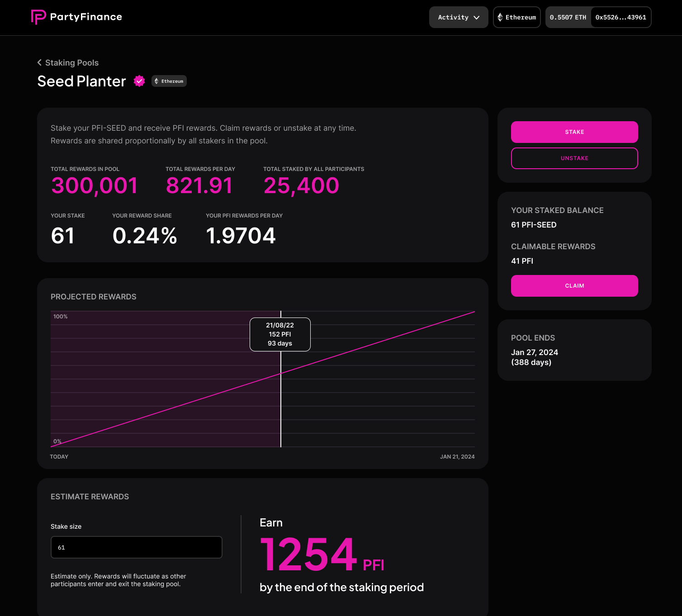This screenshot has width=682, height=616.
Task: Click the 41 PFI claimable rewards value
Action: (522, 261)
